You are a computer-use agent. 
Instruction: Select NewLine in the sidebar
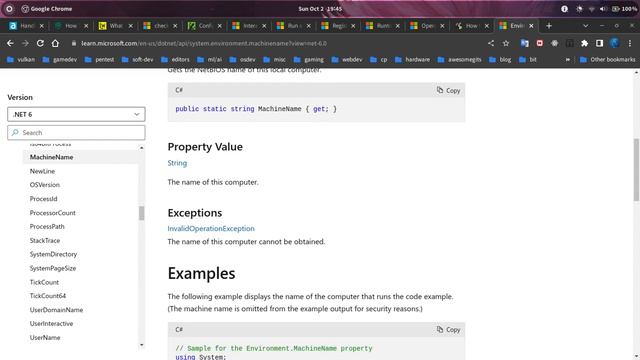click(42, 171)
